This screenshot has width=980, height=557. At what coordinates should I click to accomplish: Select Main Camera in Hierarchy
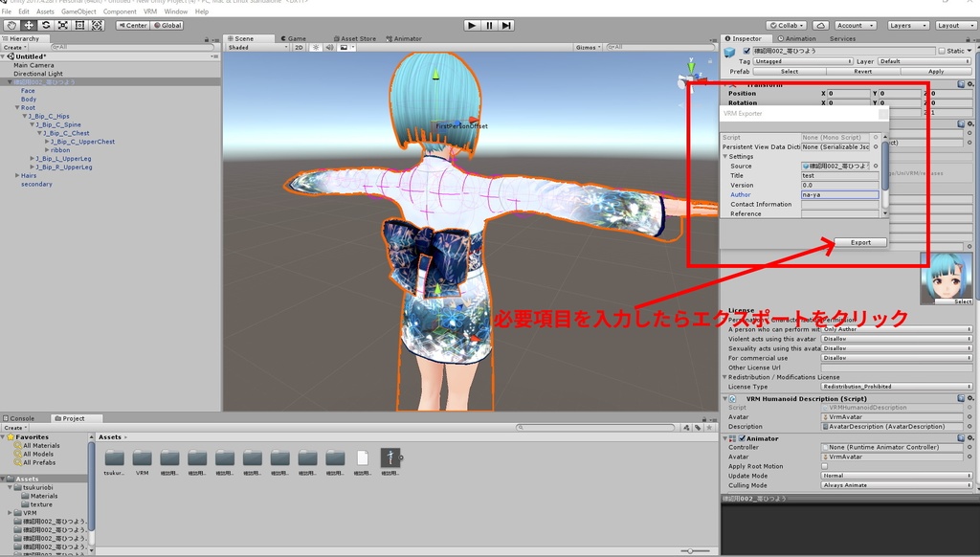pos(33,65)
